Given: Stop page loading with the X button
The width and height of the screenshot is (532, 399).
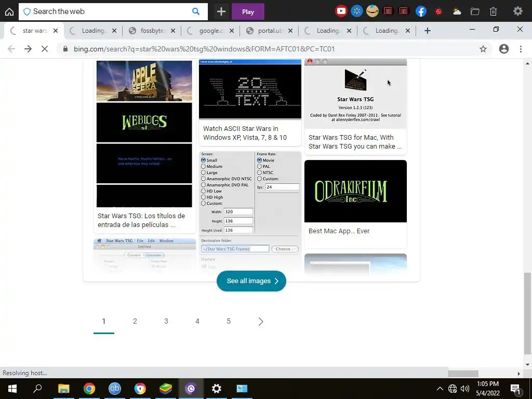Looking at the screenshot, I should (x=45, y=49).
